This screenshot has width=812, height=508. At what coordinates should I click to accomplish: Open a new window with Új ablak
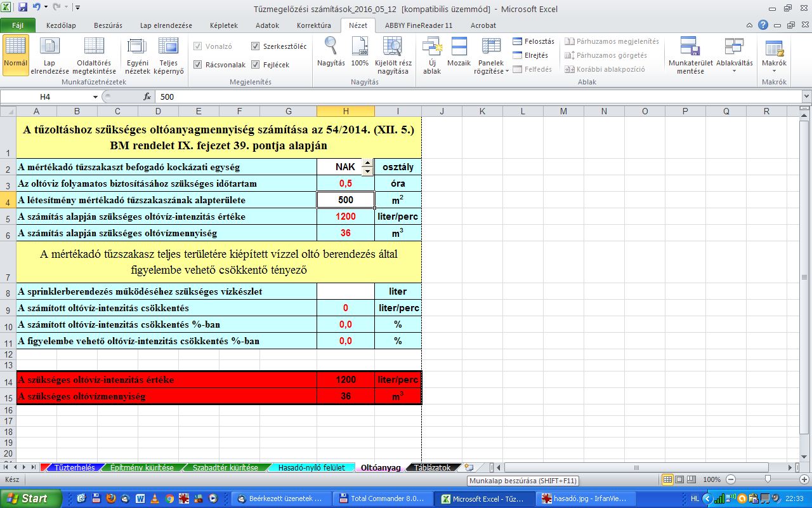(432, 55)
